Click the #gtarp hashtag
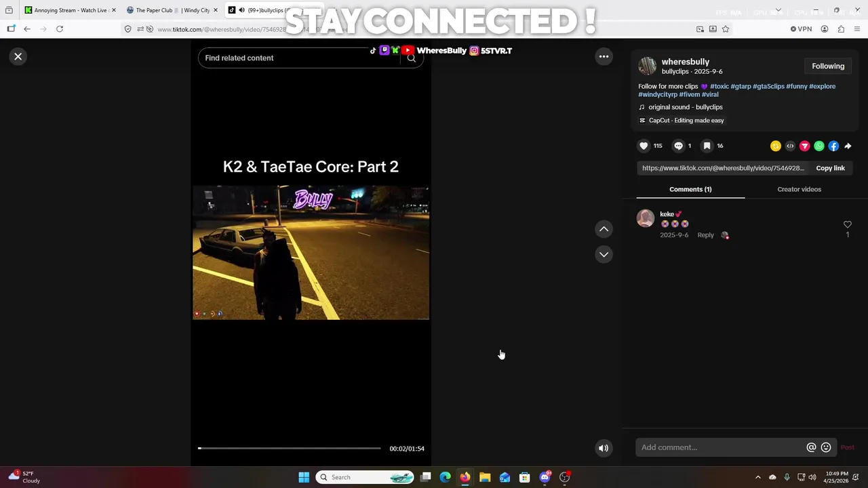This screenshot has width=868, height=488. coord(741,86)
